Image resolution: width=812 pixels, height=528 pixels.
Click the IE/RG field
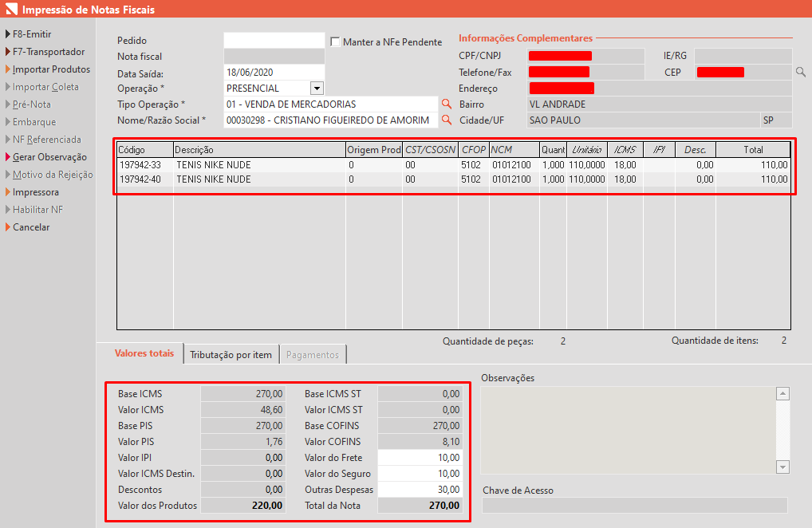[x=743, y=56]
